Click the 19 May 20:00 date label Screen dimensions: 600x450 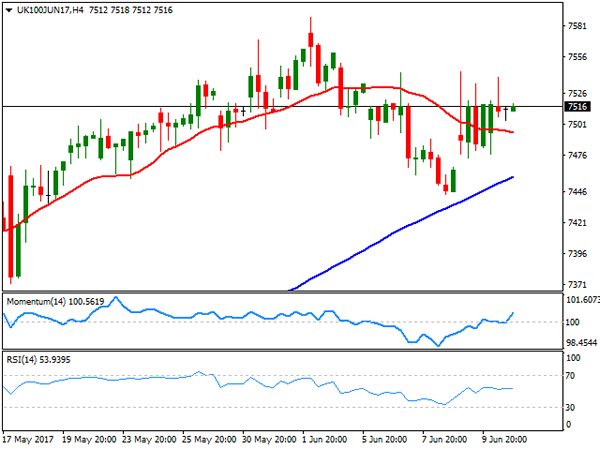pos(89,439)
